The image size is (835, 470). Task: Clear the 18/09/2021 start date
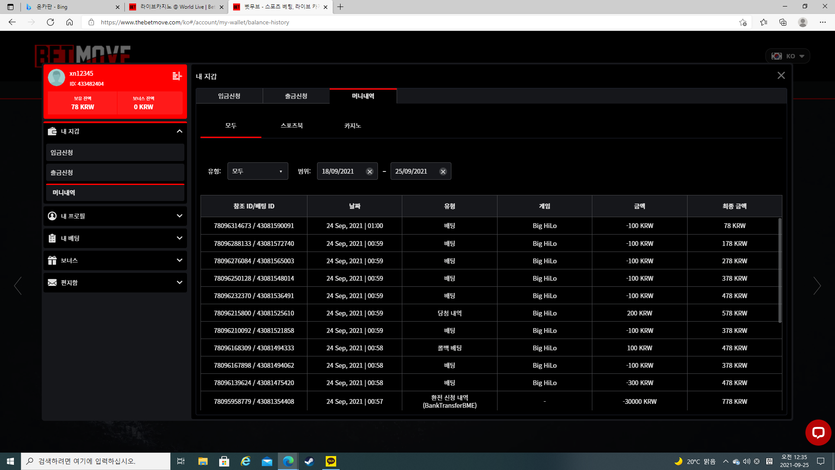coord(370,171)
